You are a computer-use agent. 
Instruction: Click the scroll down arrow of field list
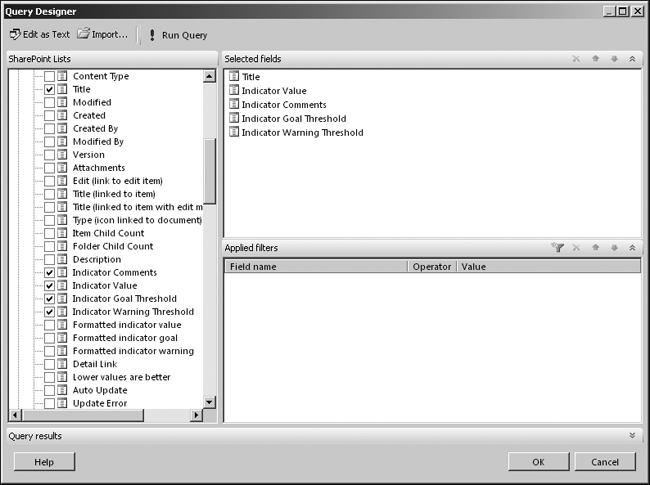pyautogui.click(x=209, y=402)
